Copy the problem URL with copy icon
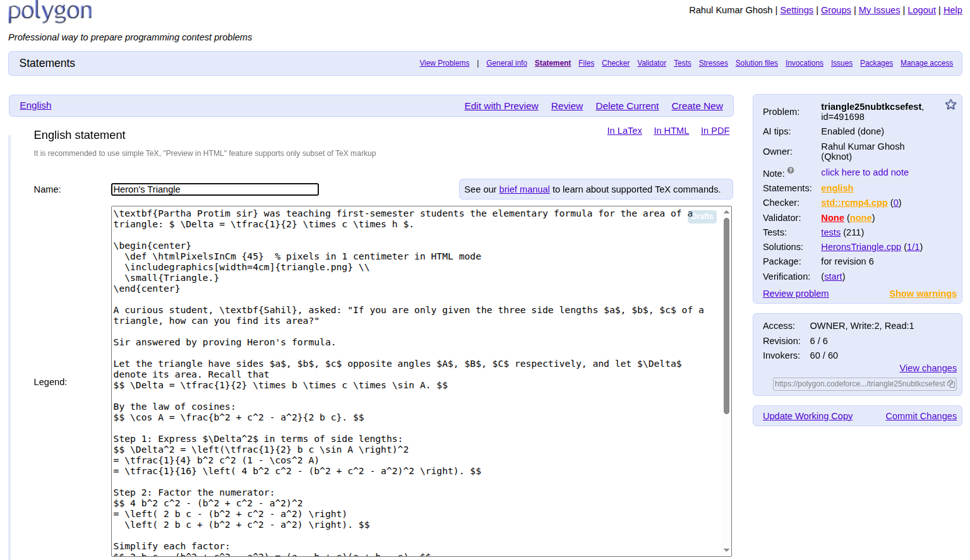Screen dimensions: 970x560 951,384
